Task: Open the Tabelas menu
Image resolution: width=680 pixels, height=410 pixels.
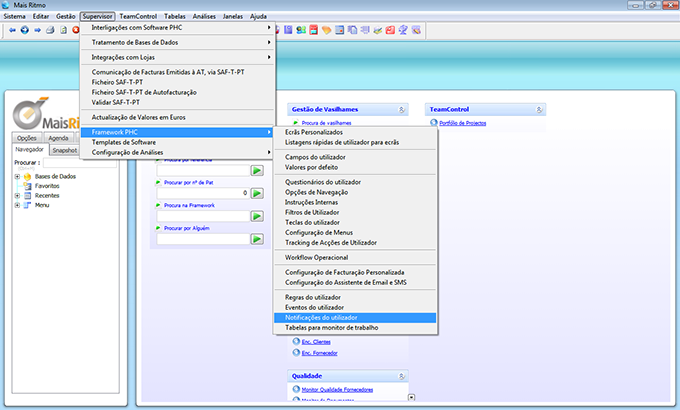Action: coord(174,16)
